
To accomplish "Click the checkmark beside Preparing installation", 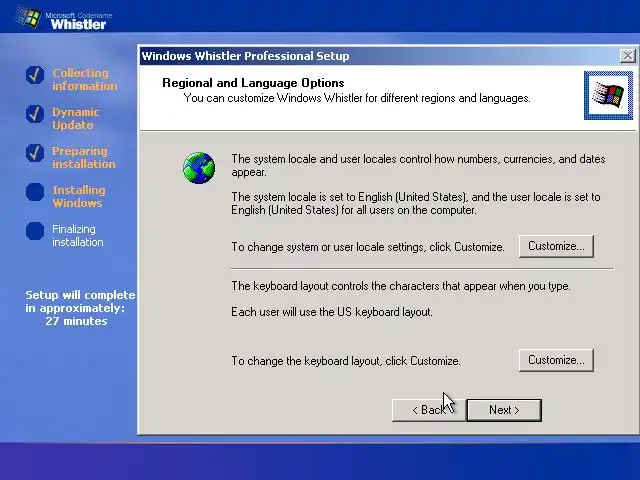I will (35, 153).
